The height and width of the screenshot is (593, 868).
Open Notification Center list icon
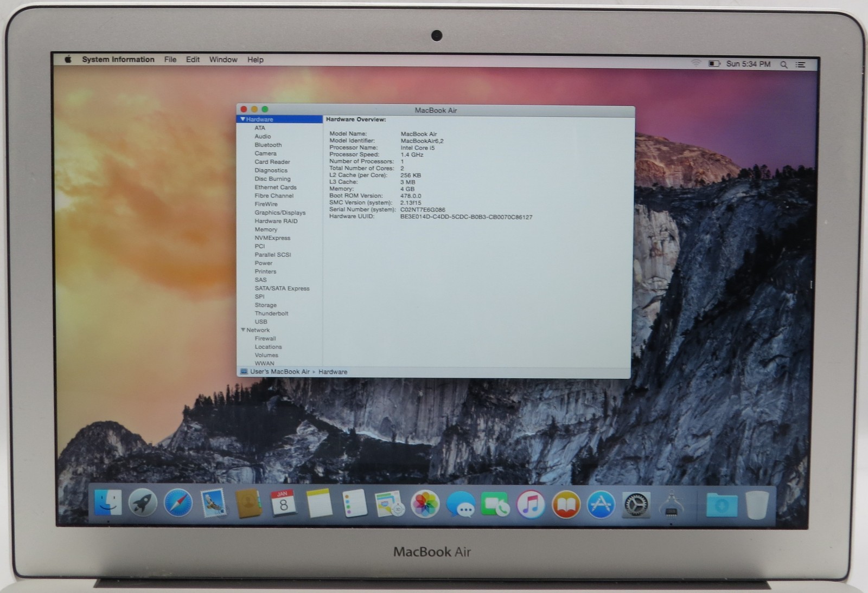[800, 65]
